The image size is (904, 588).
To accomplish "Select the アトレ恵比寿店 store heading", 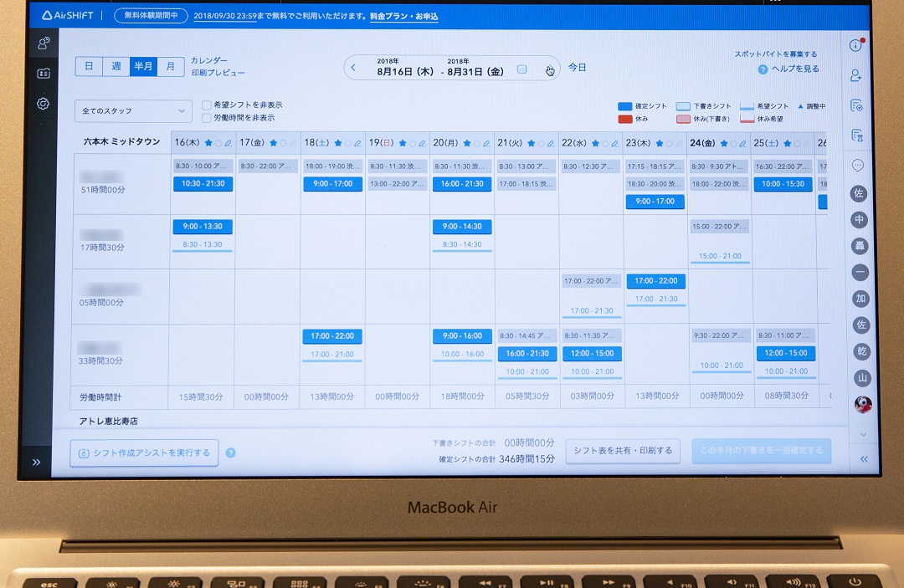I will pos(108,421).
